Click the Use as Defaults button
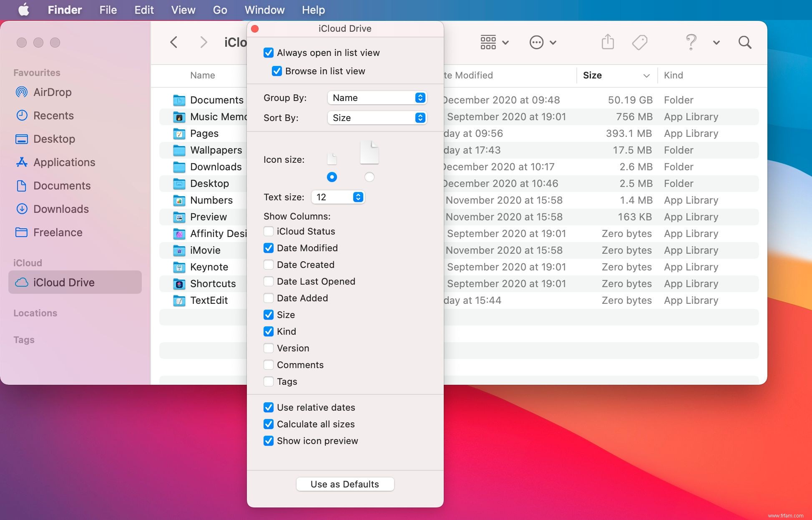 pos(345,483)
